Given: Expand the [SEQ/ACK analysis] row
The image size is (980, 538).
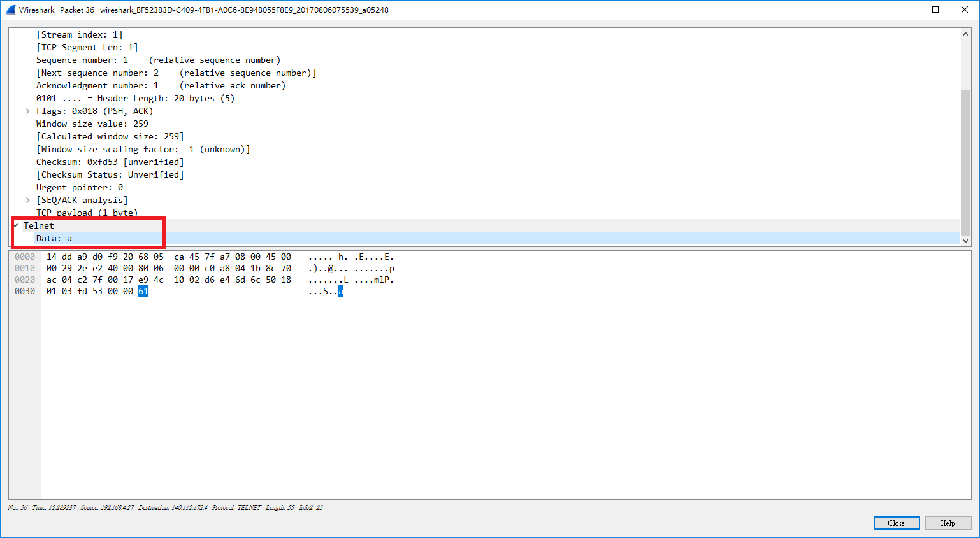Looking at the screenshot, I should pos(27,200).
